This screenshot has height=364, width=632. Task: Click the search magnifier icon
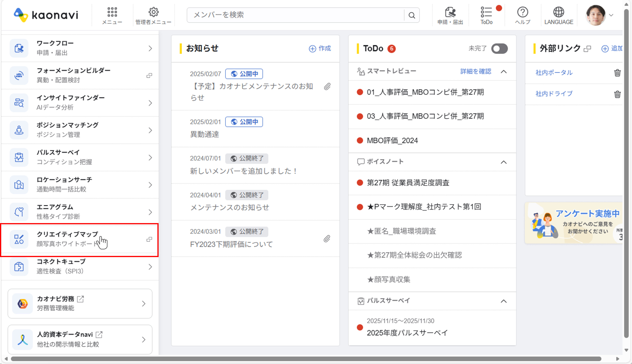coord(411,15)
